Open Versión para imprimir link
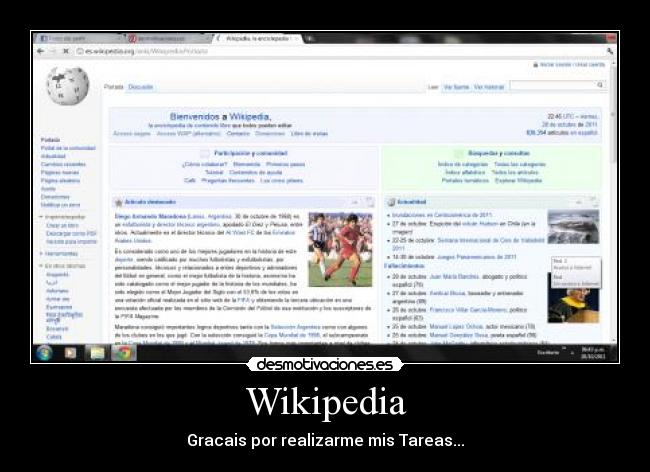Screen dimensions: 650x472 point(71,241)
